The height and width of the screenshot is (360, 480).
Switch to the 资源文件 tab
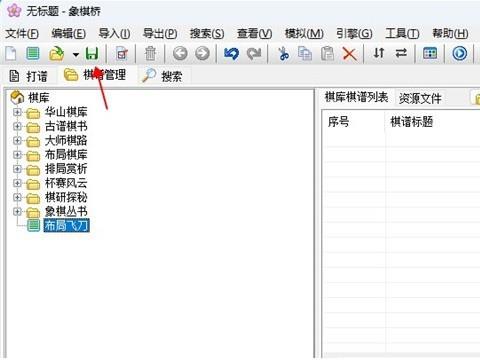pos(420,98)
